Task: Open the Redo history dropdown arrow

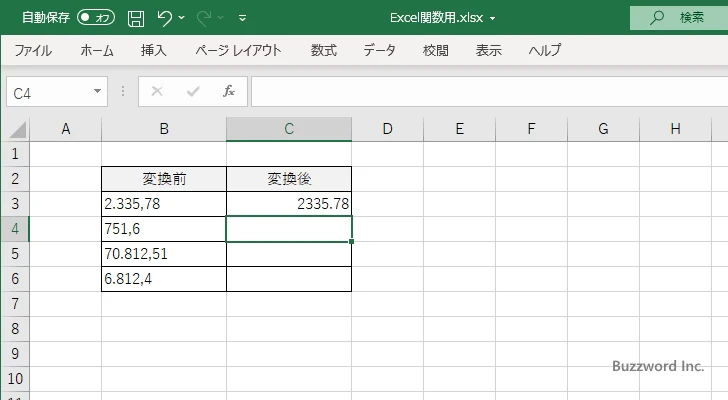Action: (x=221, y=18)
